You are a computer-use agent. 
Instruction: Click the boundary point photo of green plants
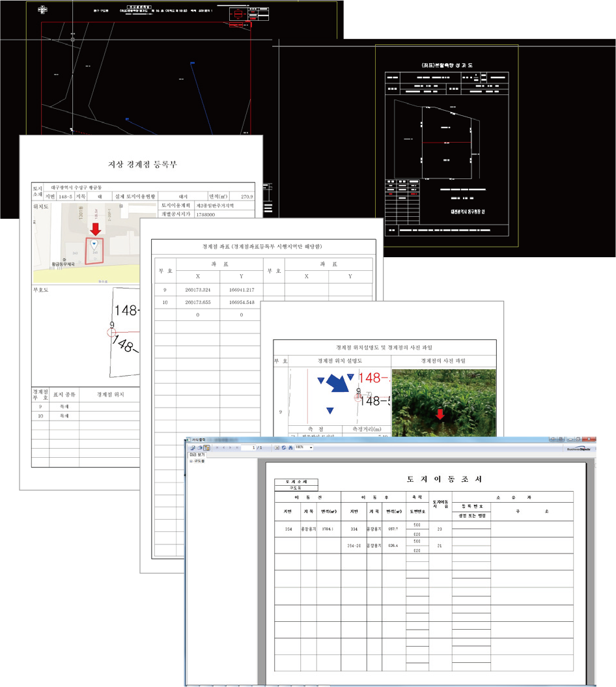(444, 402)
